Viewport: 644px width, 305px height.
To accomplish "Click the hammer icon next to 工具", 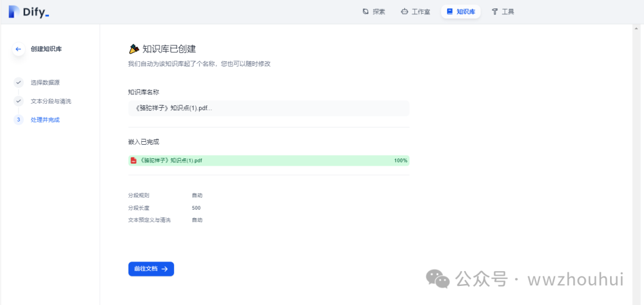I will (494, 11).
